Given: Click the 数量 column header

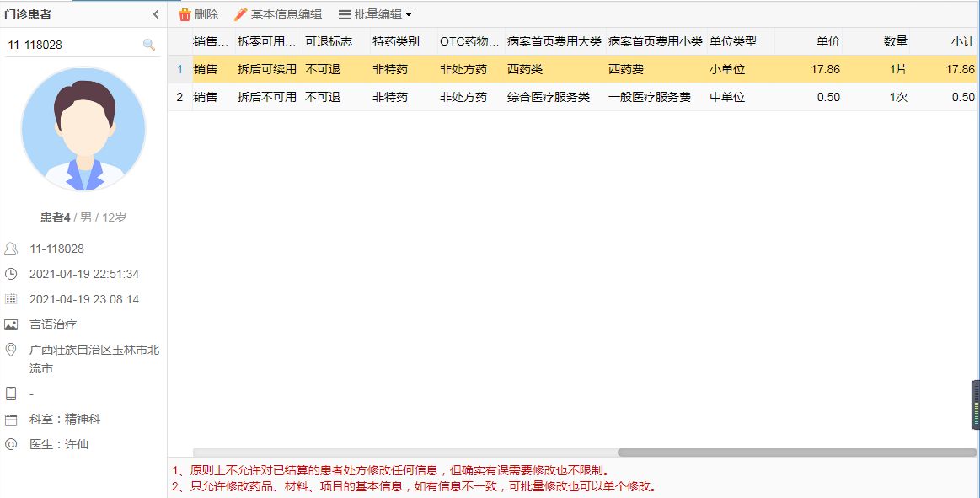Looking at the screenshot, I should pyautogui.click(x=876, y=42).
